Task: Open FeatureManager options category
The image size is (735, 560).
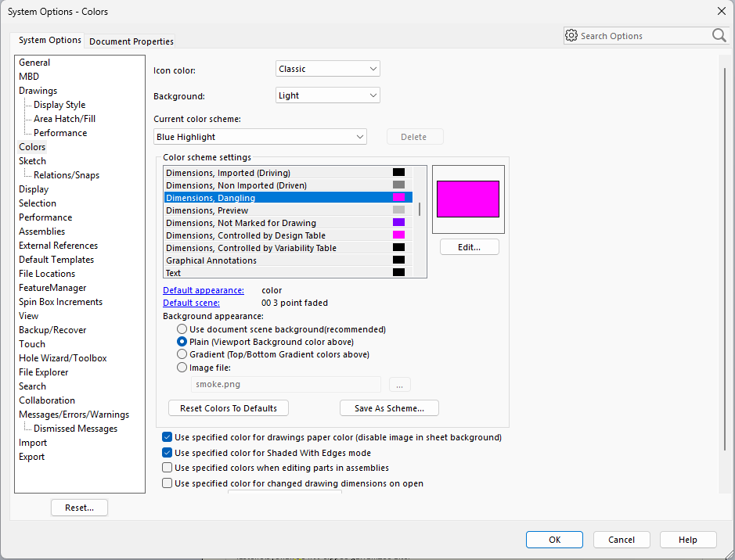Action: [x=52, y=288]
